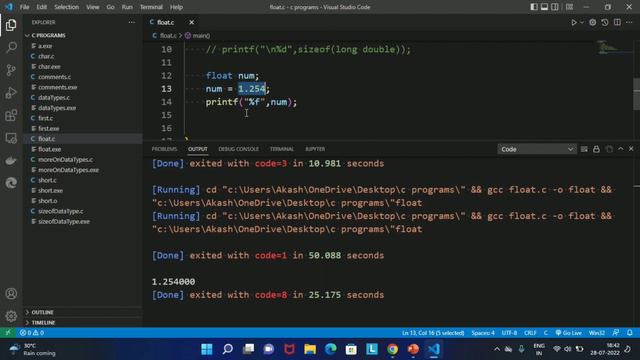This screenshot has height=360, width=640.
Task: Open the Manage gear icon
Action: [x=11, y=316]
